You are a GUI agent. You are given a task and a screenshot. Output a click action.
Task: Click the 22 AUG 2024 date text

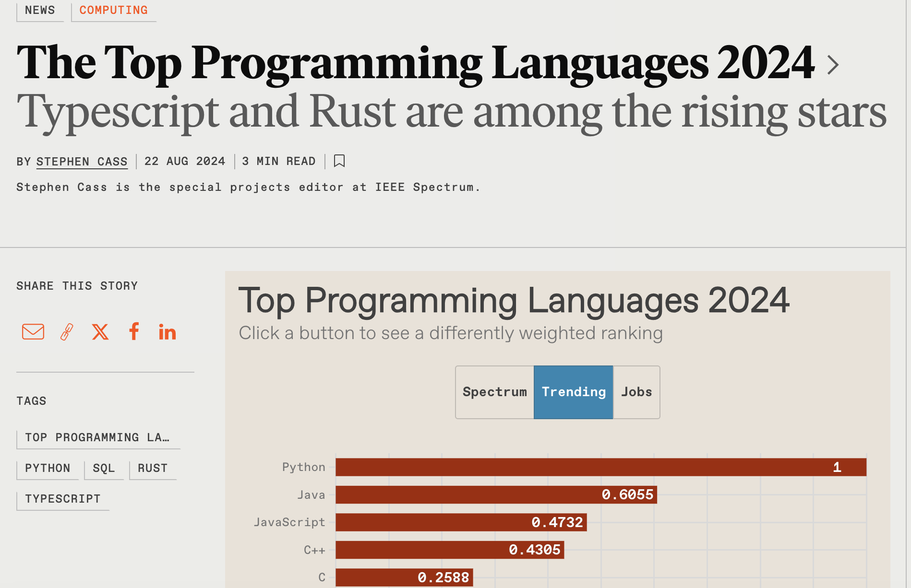click(x=185, y=161)
